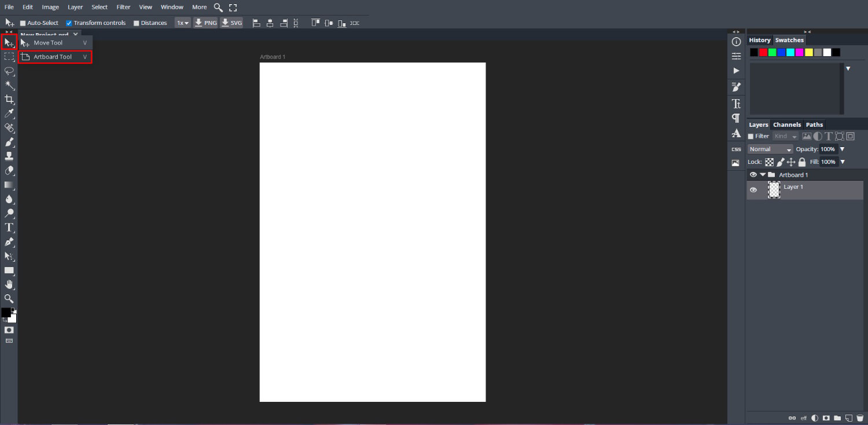Select the Path Select tool
Screen dimensions: 868x425
coord(9,256)
